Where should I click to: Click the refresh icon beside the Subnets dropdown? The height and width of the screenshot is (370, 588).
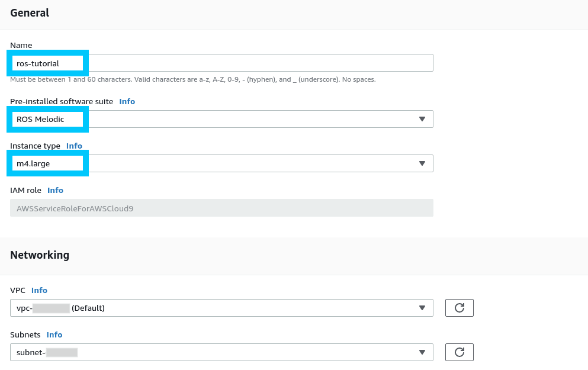459,352
